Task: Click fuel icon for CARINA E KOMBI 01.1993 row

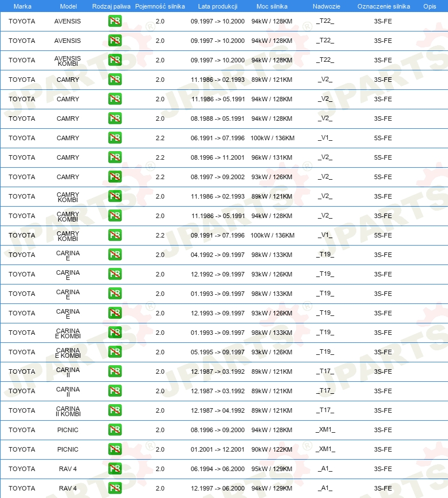Action: pos(115,332)
